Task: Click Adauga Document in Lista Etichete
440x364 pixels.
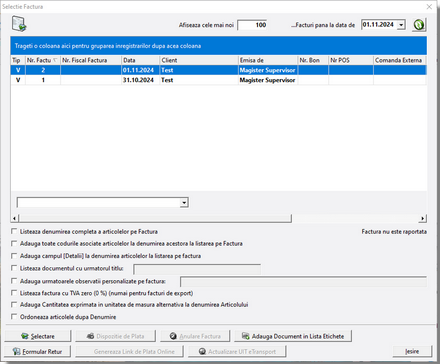Action: [293, 336]
